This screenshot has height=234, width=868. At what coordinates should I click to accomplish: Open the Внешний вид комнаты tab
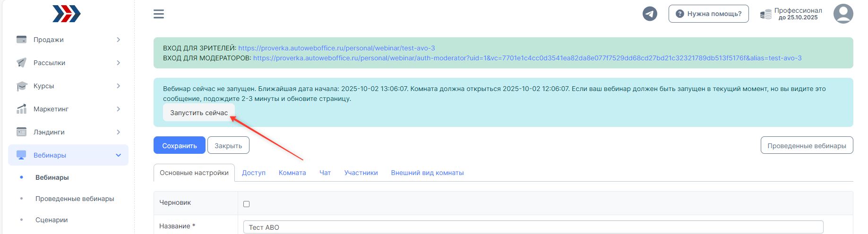(x=427, y=173)
